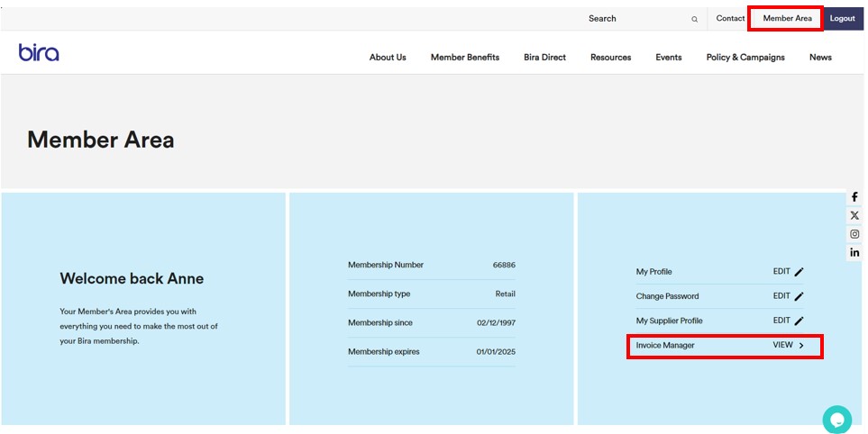Screen dimensions: 868x434
Task: Click the pencil icon beside My Profile
Action: (x=799, y=272)
